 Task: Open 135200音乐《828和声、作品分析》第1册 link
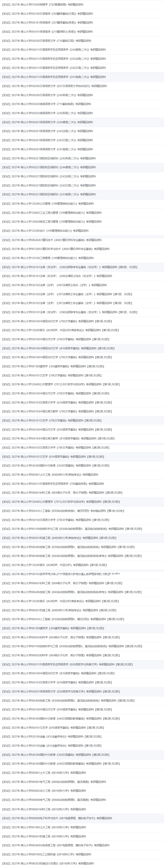pyautogui.click(x=55, y=565)
